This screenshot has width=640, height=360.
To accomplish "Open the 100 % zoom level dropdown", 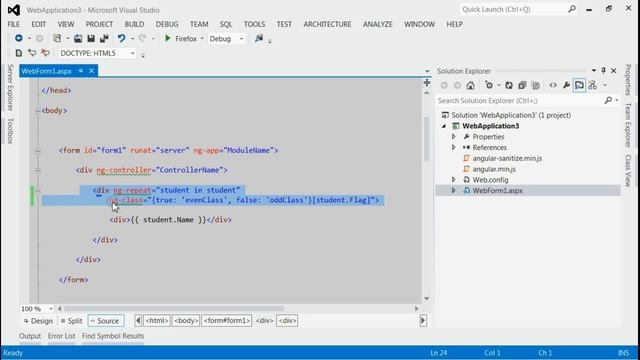I will [x=51, y=309].
